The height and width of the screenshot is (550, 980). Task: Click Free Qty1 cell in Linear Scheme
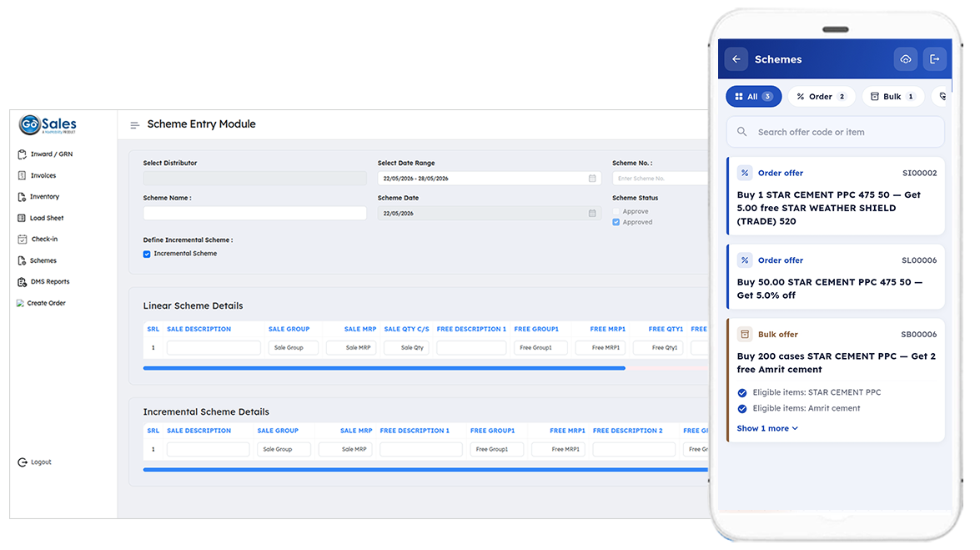(659, 348)
